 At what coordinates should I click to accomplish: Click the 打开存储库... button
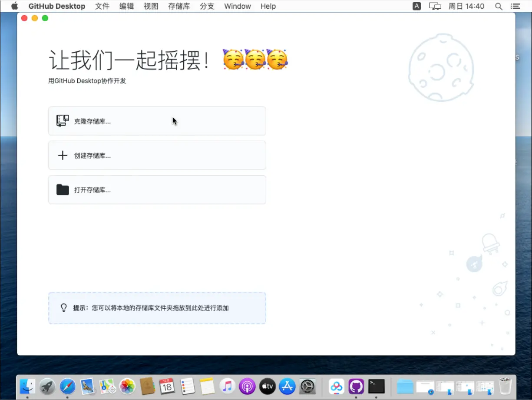tap(157, 190)
